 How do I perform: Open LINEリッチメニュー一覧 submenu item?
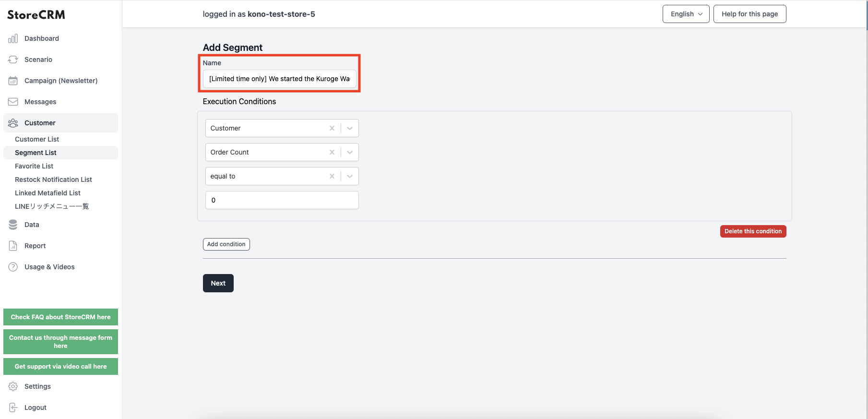point(60,206)
